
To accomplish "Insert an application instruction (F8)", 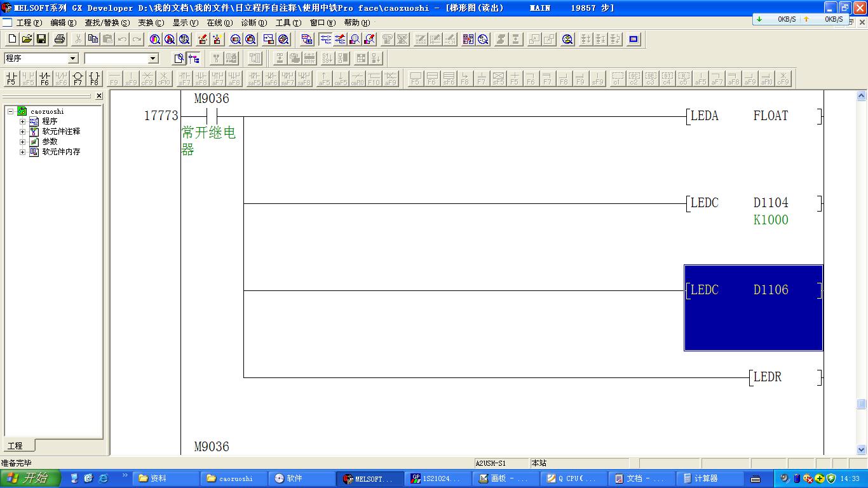I will pyautogui.click(x=94, y=78).
